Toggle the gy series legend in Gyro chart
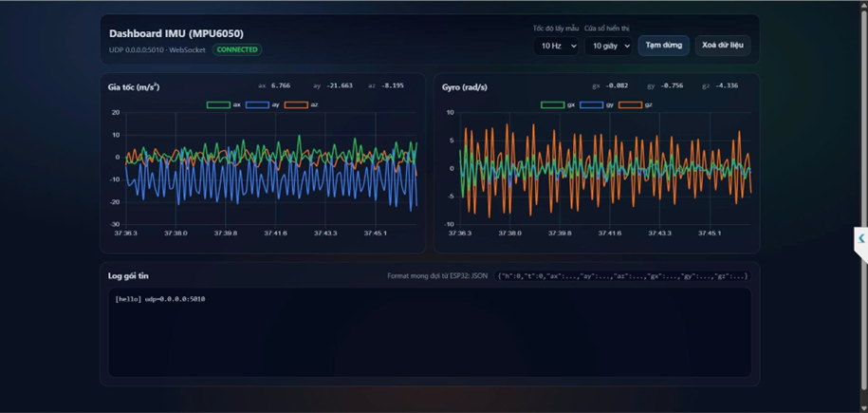 coord(597,104)
